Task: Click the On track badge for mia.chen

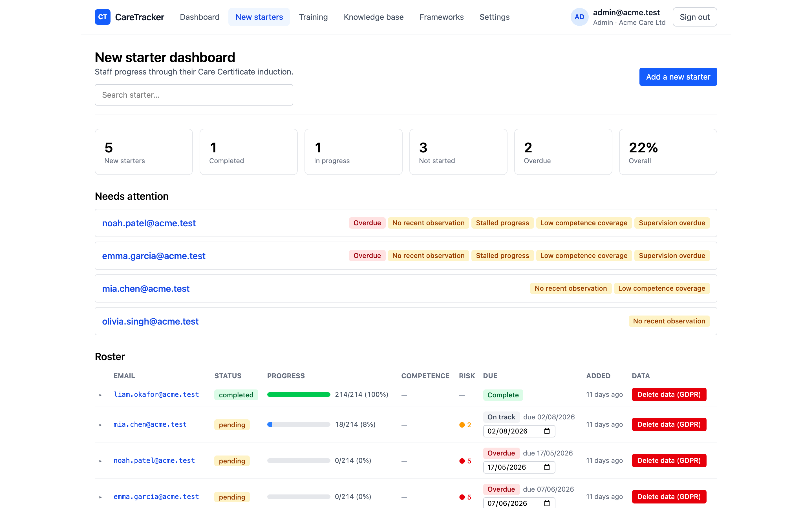Action: (x=501, y=417)
